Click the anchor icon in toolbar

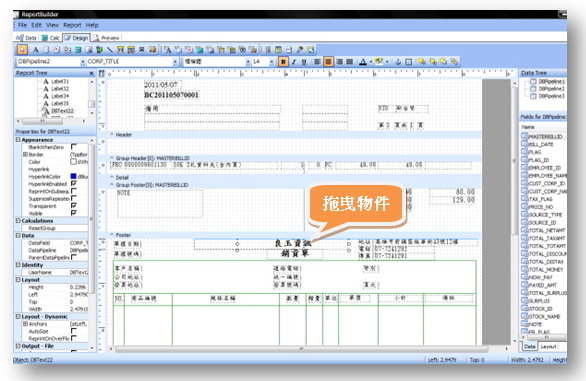[398, 62]
